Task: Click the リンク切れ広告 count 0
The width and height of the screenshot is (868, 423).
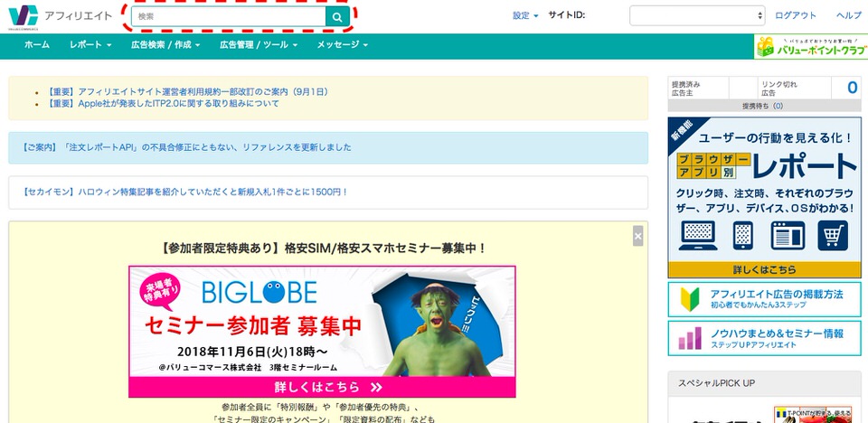Action: tap(853, 88)
